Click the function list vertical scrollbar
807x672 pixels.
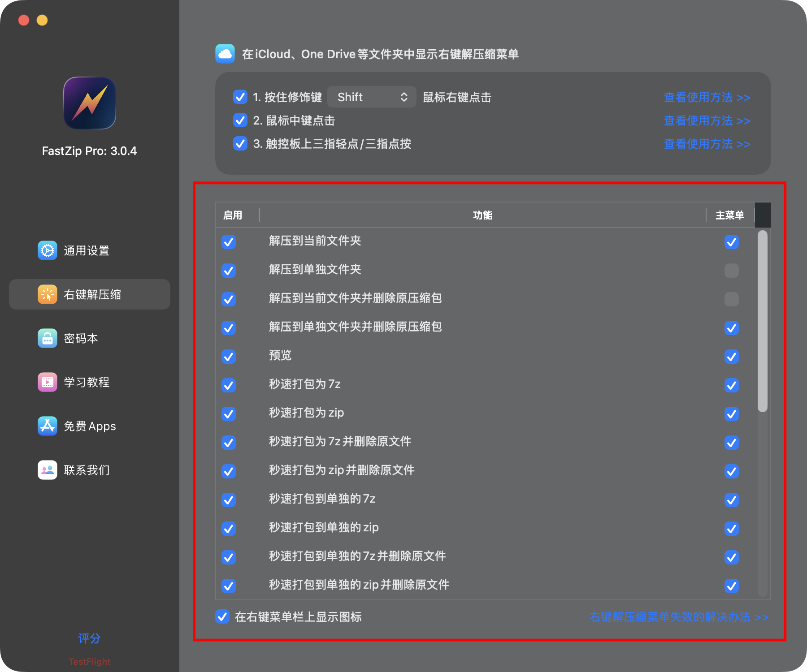(x=762, y=321)
